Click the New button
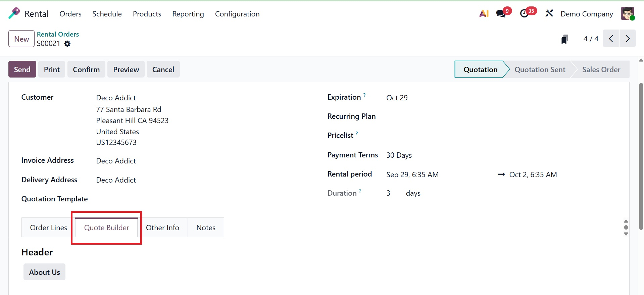Image resolution: width=644 pixels, height=295 pixels. pos(21,39)
